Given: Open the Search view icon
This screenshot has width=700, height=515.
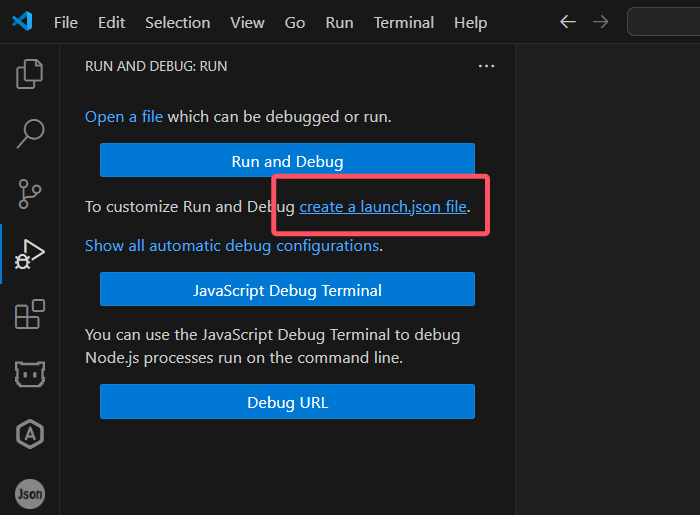Looking at the screenshot, I should click(30, 133).
